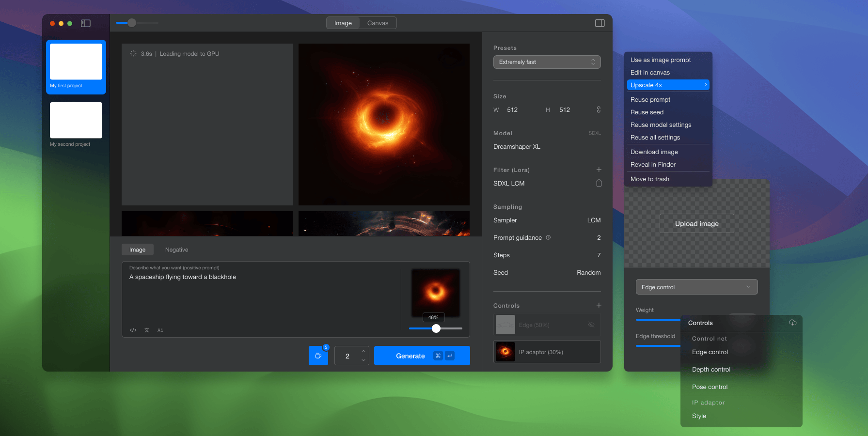Choose Reuse model settings menu item
Screen dimensions: 868x436
(x=668, y=125)
